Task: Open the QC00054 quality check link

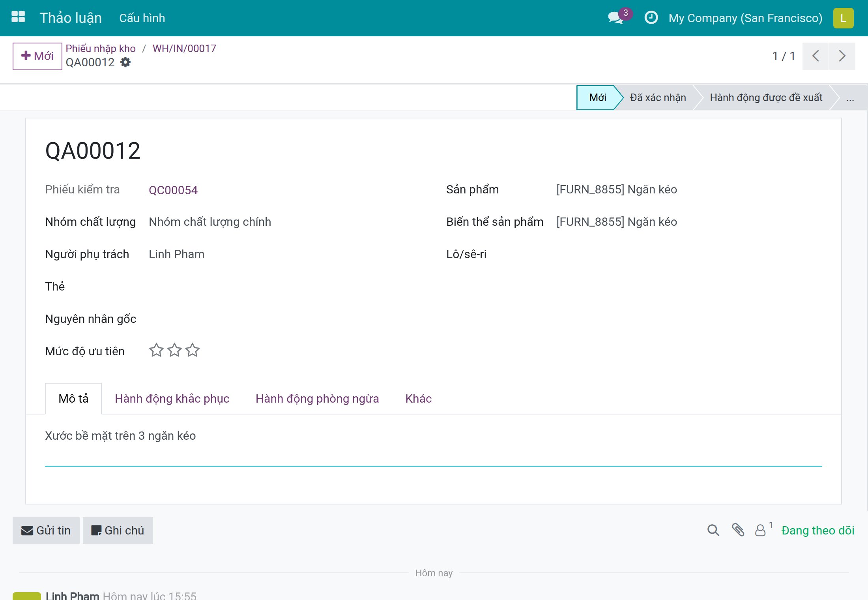Action: (x=173, y=190)
